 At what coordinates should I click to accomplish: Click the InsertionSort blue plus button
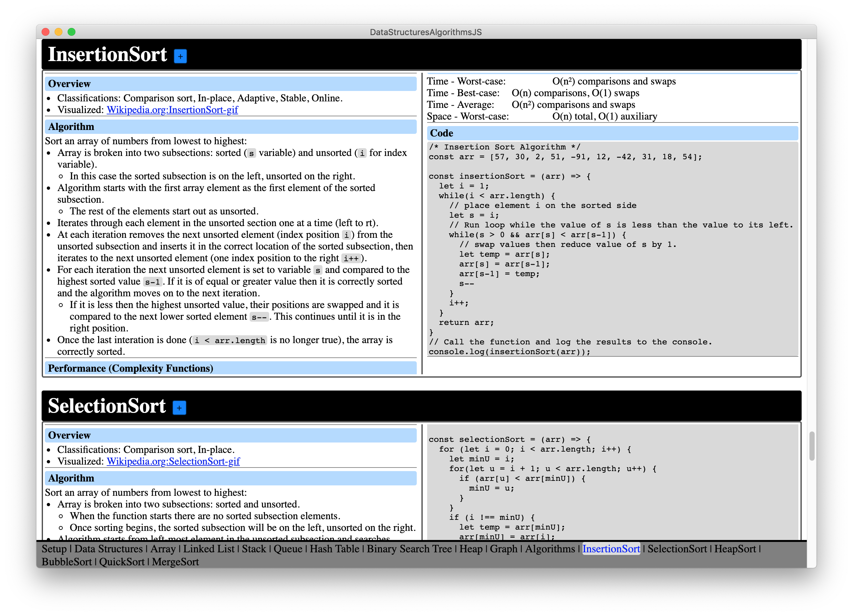coord(180,57)
